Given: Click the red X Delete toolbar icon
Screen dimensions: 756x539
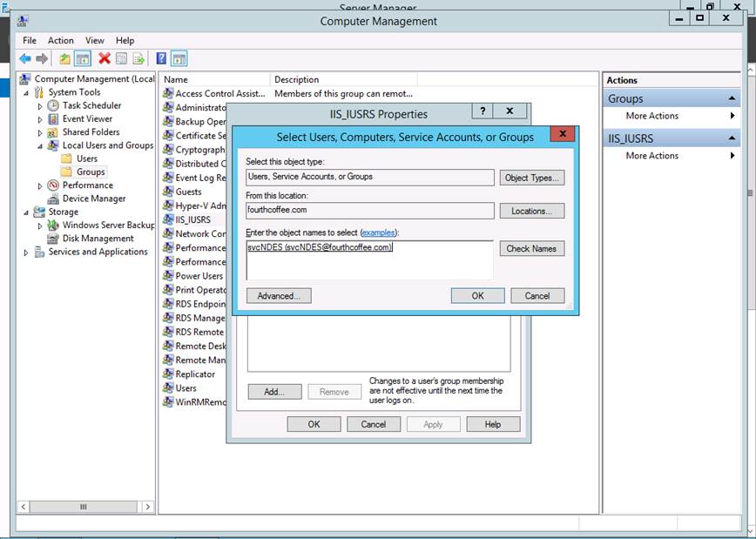Looking at the screenshot, I should (105, 58).
